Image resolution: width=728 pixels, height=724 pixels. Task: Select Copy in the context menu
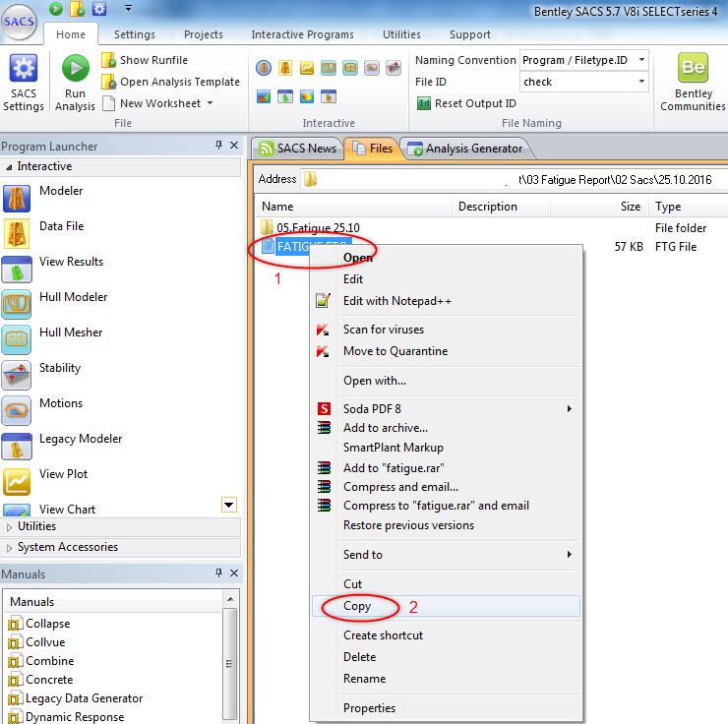click(446, 606)
